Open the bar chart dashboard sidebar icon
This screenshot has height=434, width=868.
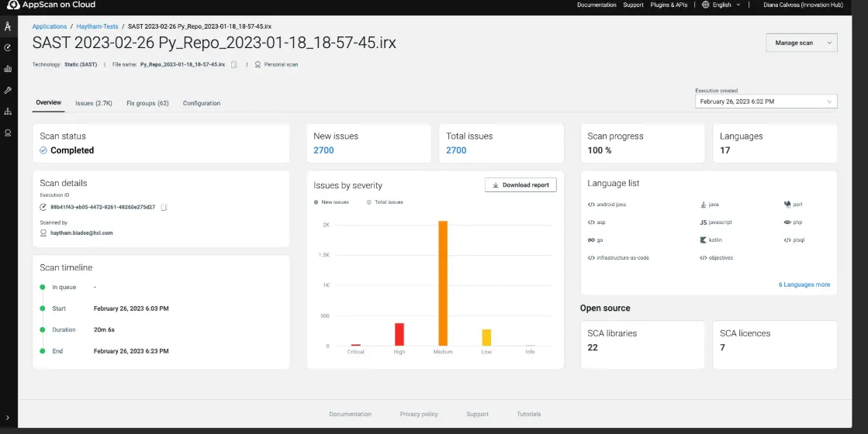[x=8, y=69]
